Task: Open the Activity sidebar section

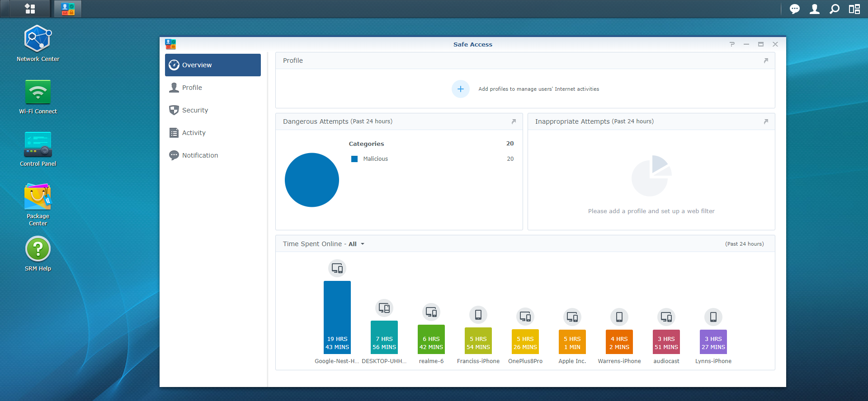Action: tap(213, 133)
